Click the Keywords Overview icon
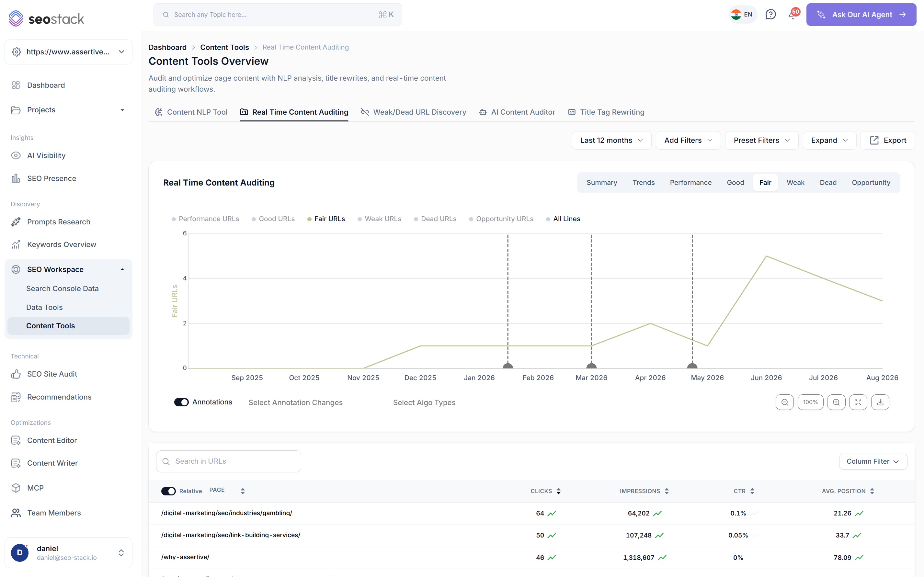Screen dimensions: 924x577 pos(16,244)
